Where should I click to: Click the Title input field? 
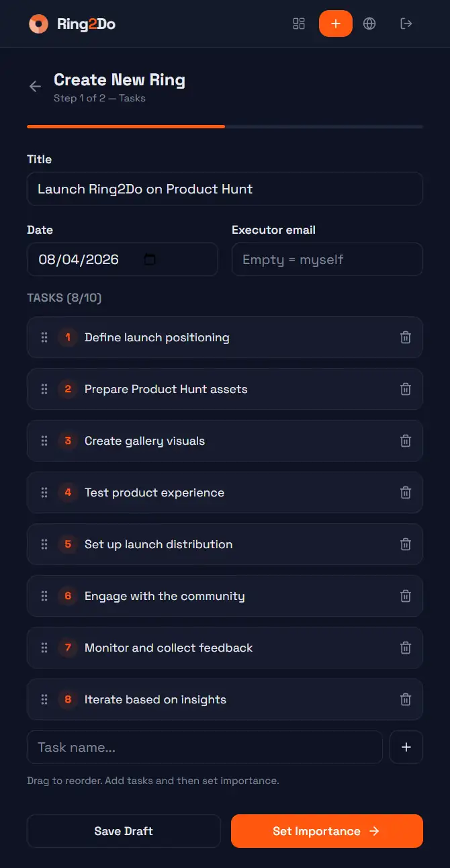224,189
